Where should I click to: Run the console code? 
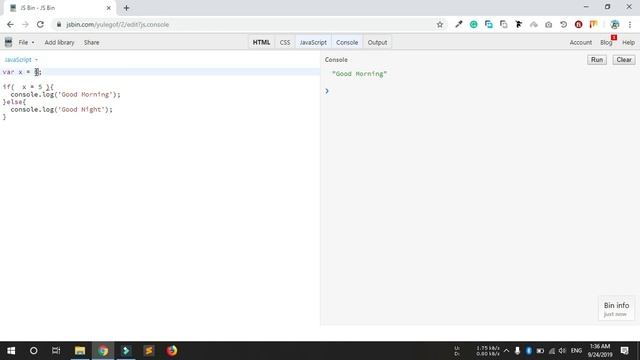coord(597,60)
